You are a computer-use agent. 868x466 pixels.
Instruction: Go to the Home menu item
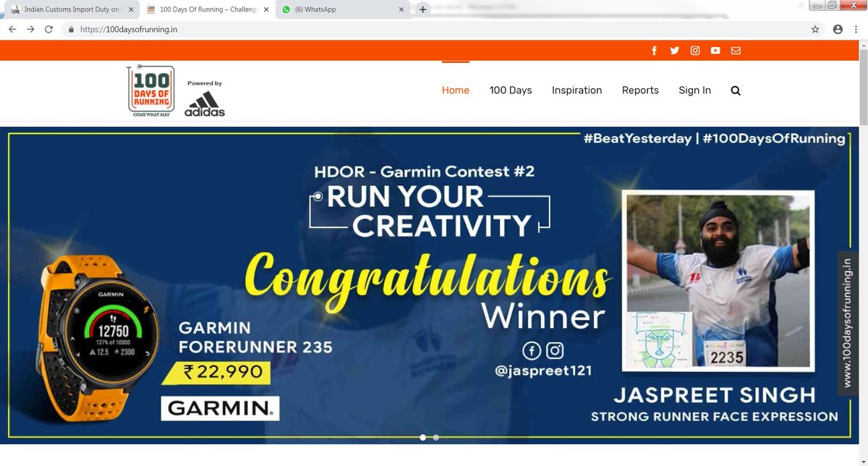[x=456, y=90]
